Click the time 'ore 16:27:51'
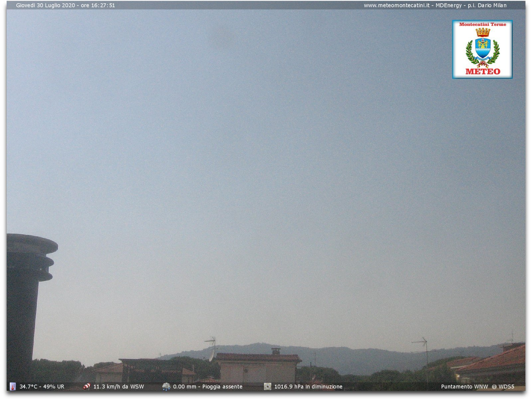The width and height of the screenshot is (532, 399). (x=98, y=5)
